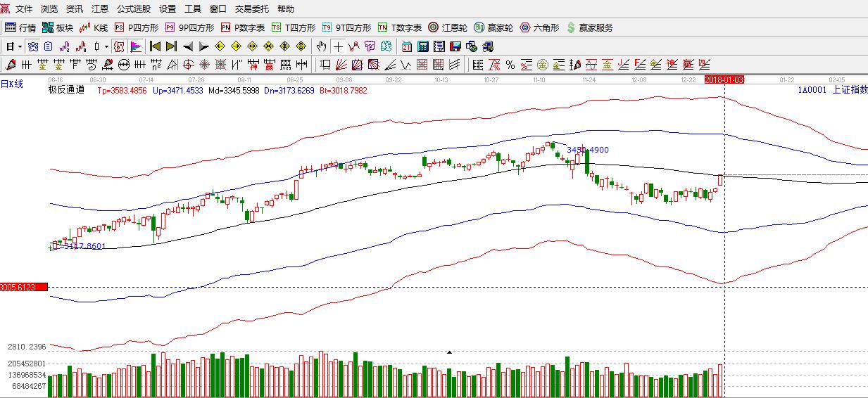Open the 公式选股 menu
The image size is (868, 398).
[133, 9]
